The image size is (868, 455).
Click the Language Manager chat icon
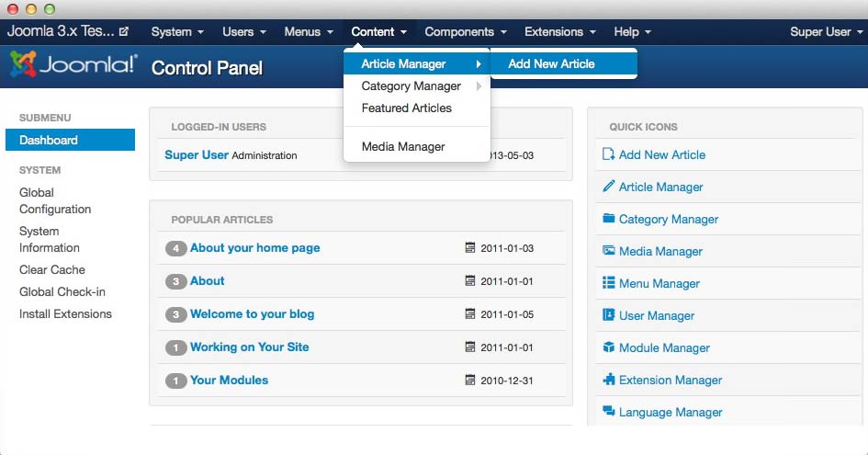click(608, 412)
